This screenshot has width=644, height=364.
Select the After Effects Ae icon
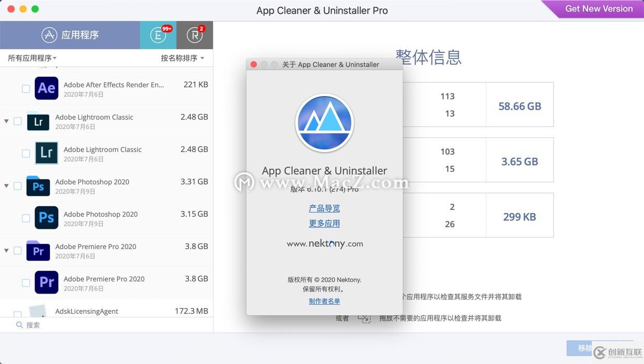tap(46, 88)
